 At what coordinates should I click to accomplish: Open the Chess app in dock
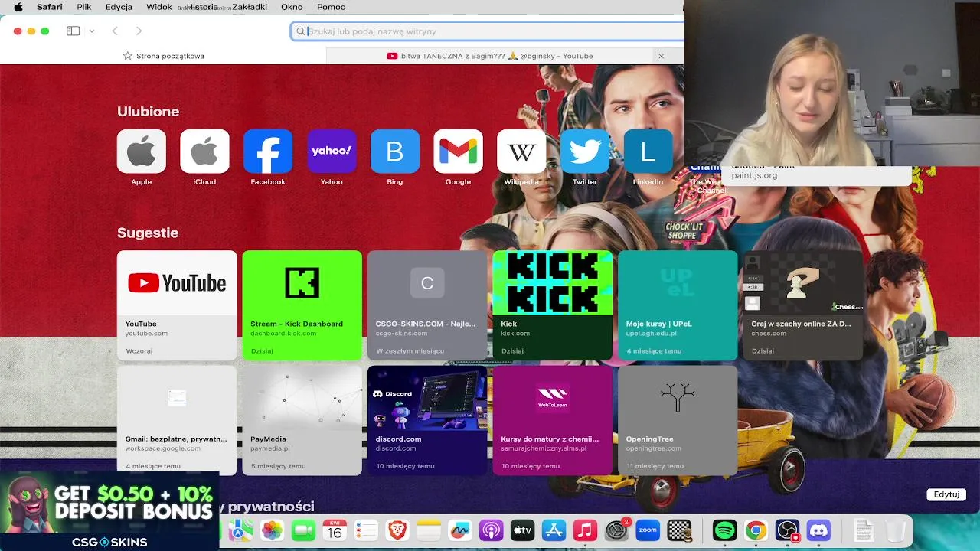point(679,530)
